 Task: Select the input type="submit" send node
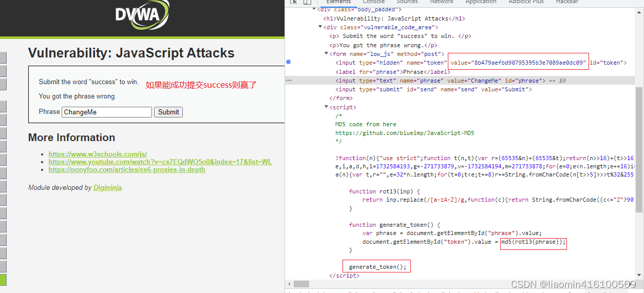[x=433, y=89]
